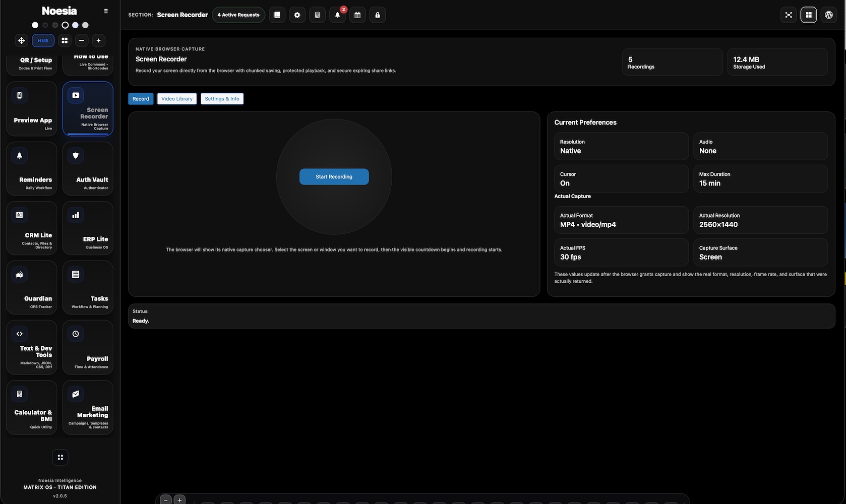Click the four-arrow move icon in sidebar
Viewport: 846px width, 504px height.
point(22,40)
